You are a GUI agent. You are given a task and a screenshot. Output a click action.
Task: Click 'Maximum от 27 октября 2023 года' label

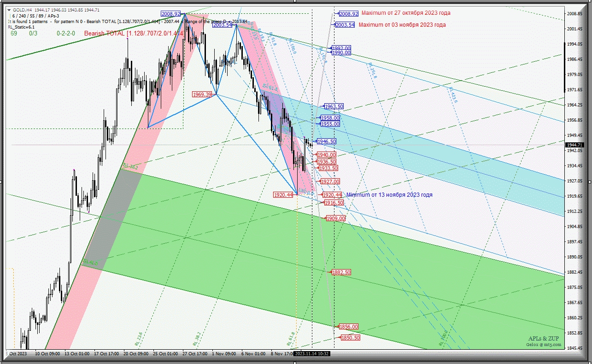[406, 13]
